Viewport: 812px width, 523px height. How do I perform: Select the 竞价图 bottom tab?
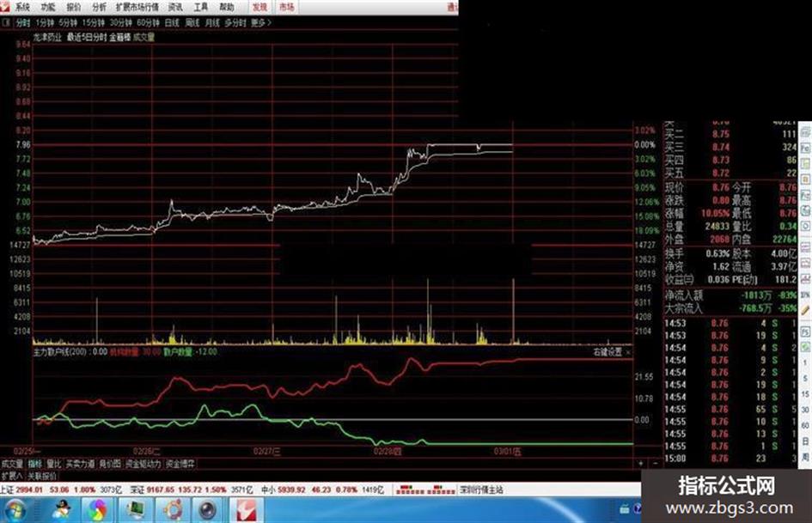tap(110, 464)
